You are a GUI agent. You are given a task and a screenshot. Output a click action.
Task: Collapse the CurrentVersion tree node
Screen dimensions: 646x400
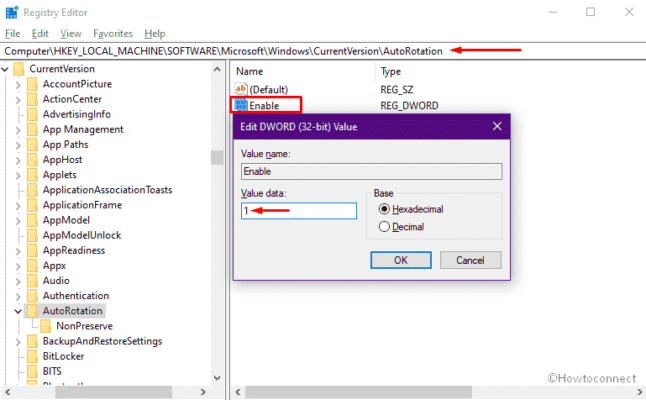(x=5, y=69)
